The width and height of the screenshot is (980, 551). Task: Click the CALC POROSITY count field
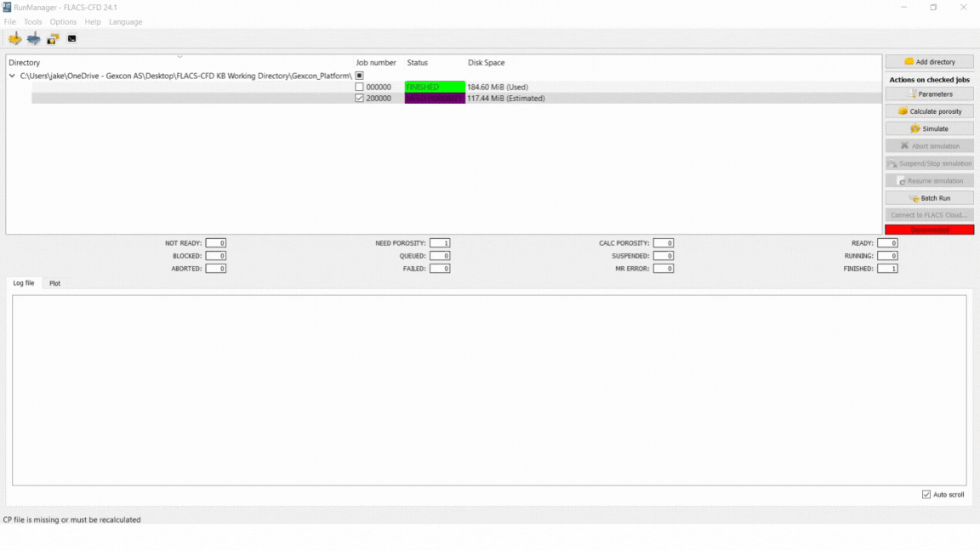click(x=664, y=243)
